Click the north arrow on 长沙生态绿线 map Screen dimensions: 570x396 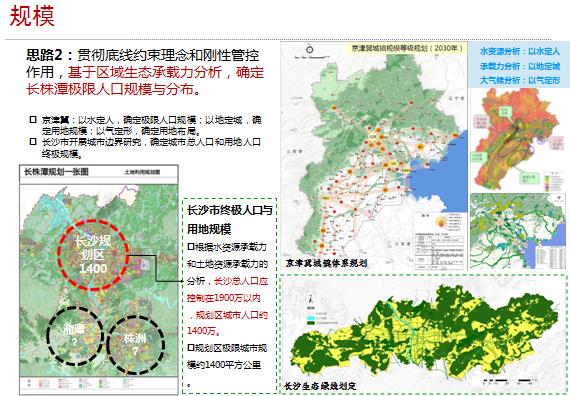pyautogui.click(x=310, y=300)
